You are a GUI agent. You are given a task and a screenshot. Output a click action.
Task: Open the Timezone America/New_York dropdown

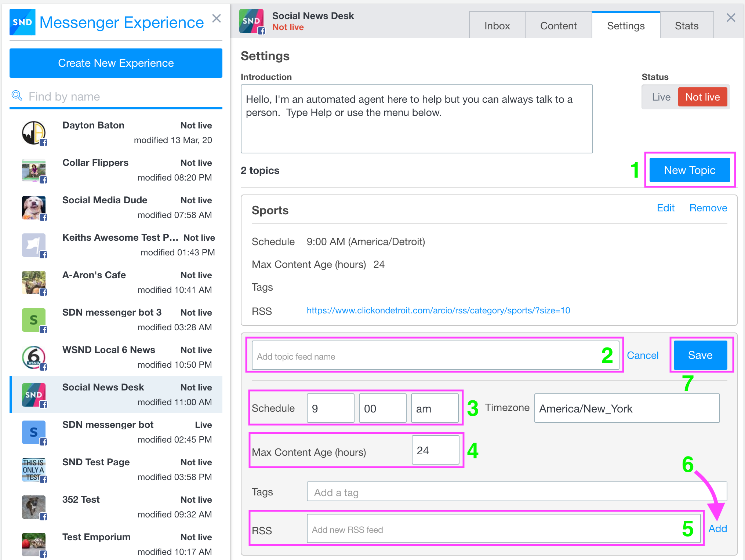pos(626,408)
